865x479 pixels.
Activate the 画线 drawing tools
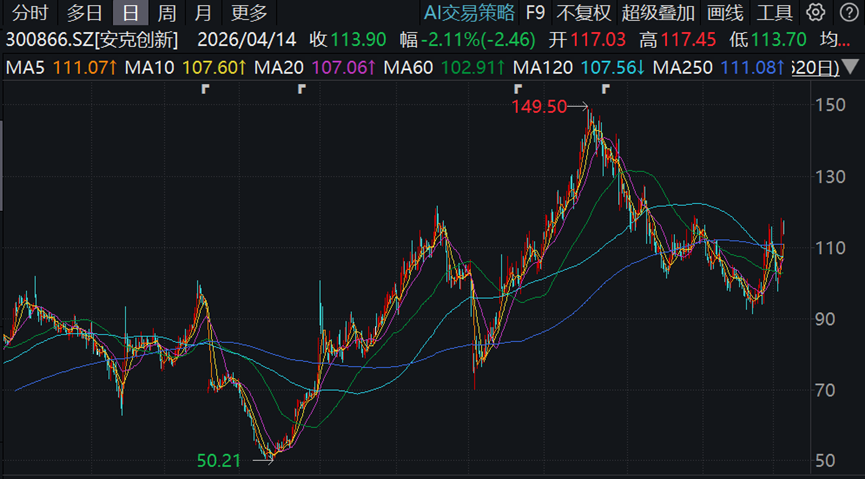pos(725,12)
